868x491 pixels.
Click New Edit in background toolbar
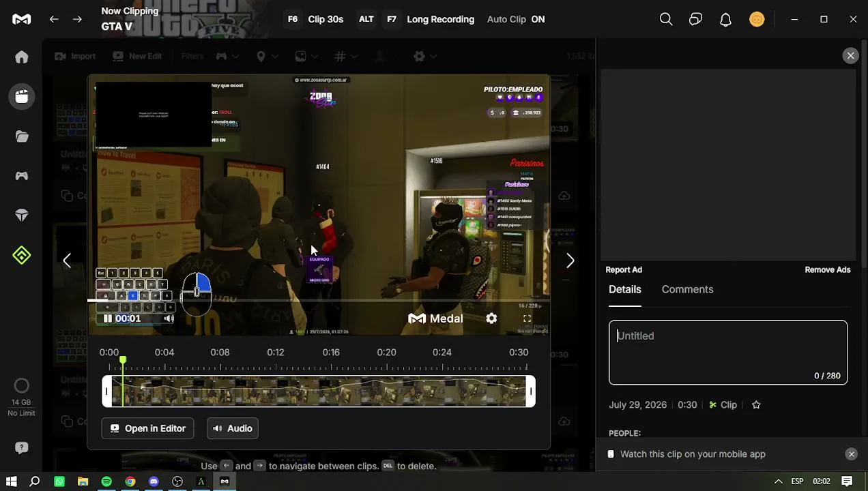[137, 56]
